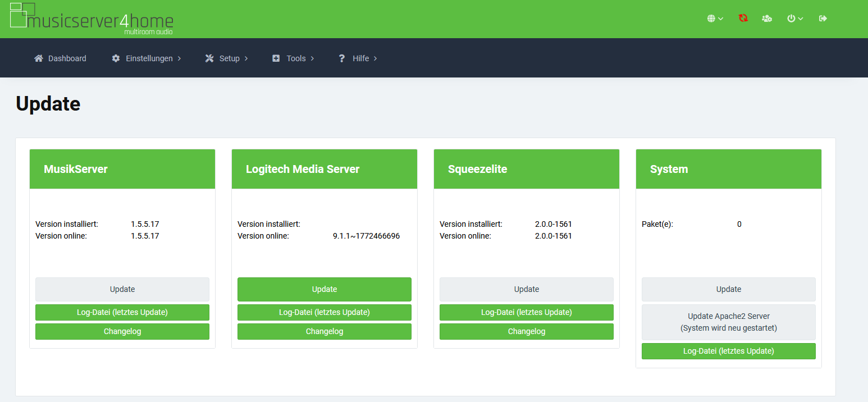Open the power options menu
This screenshot has width=868, height=402.
(x=795, y=19)
